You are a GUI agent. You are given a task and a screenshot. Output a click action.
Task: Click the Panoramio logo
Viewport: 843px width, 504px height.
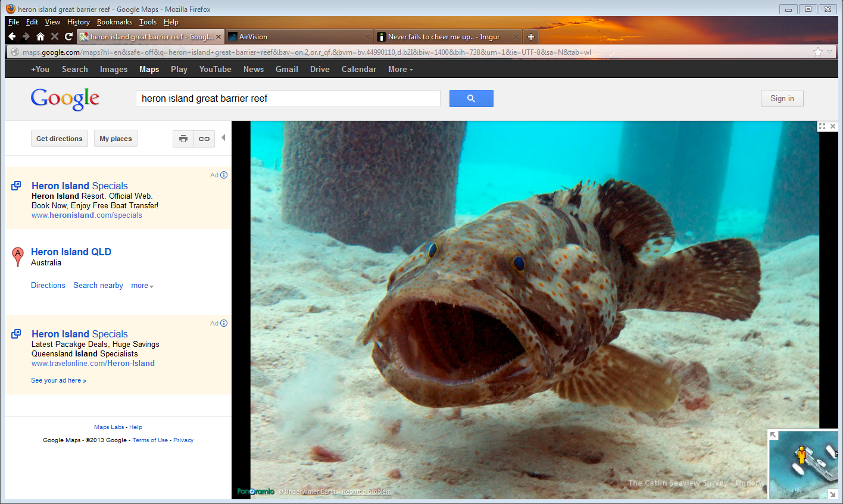coord(256,492)
